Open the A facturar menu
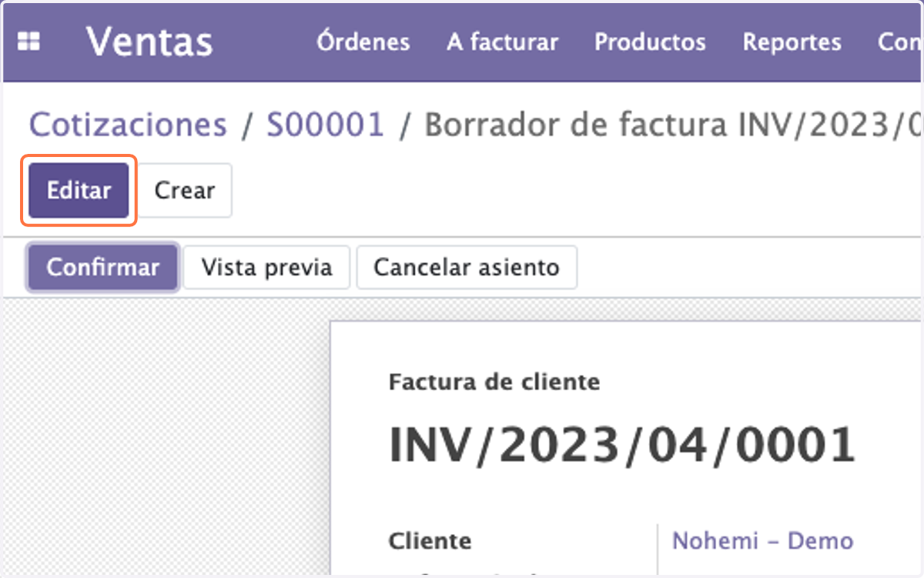Screen dimensions: 924x578 pyautogui.click(x=502, y=42)
